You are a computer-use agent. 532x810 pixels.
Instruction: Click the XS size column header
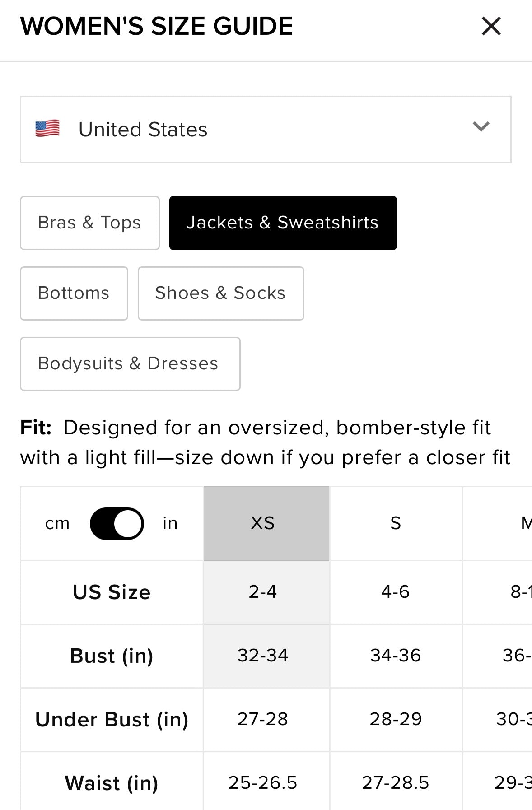click(x=266, y=523)
